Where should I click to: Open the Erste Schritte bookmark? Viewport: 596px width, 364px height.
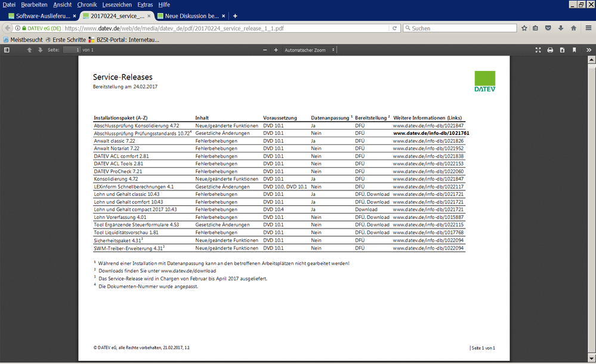(66, 39)
